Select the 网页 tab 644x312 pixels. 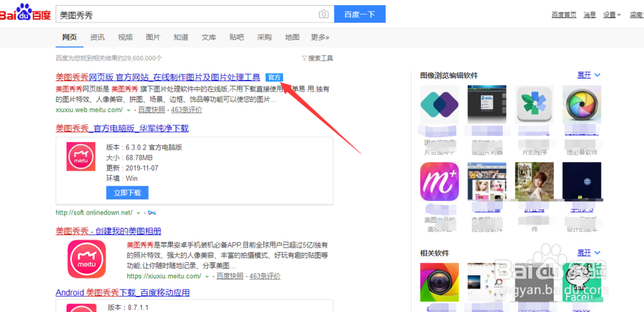click(x=70, y=37)
